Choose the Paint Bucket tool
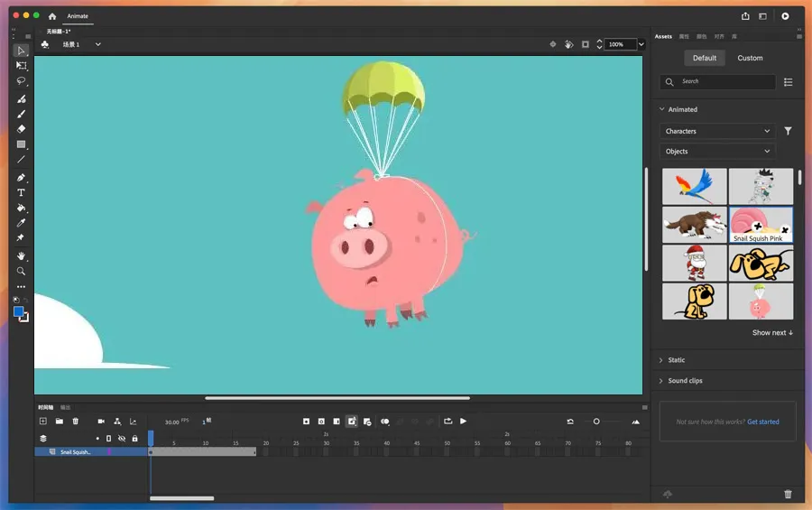 pyautogui.click(x=22, y=208)
